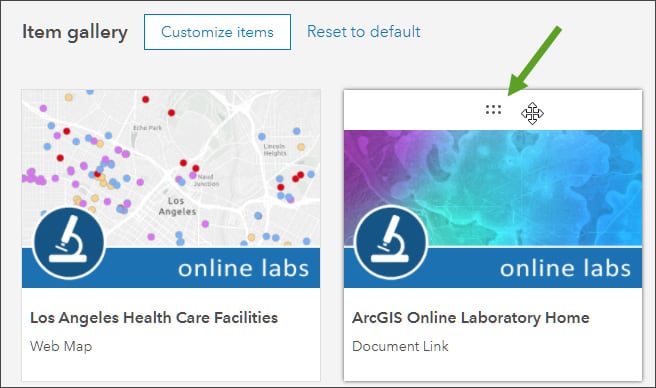This screenshot has width=656, height=388.
Task: Click the Echo Park label on map
Action: click(x=147, y=128)
